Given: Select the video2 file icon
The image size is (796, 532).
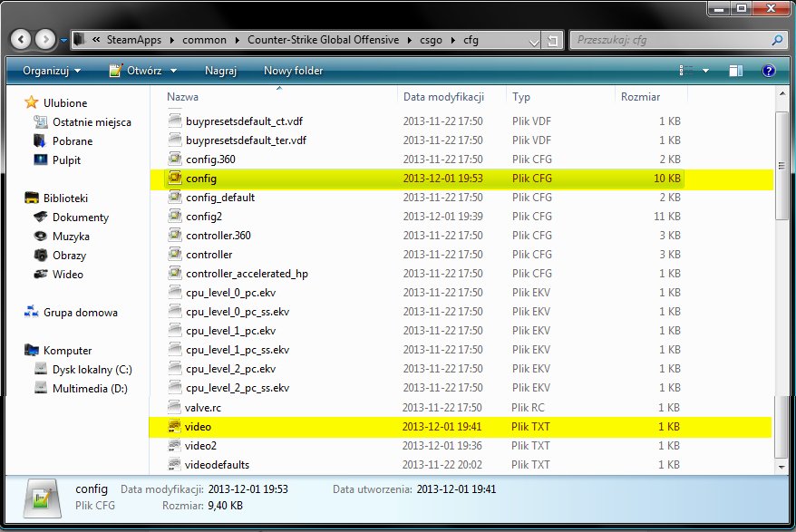Looking at the screenshot, I should click(174, 445).
